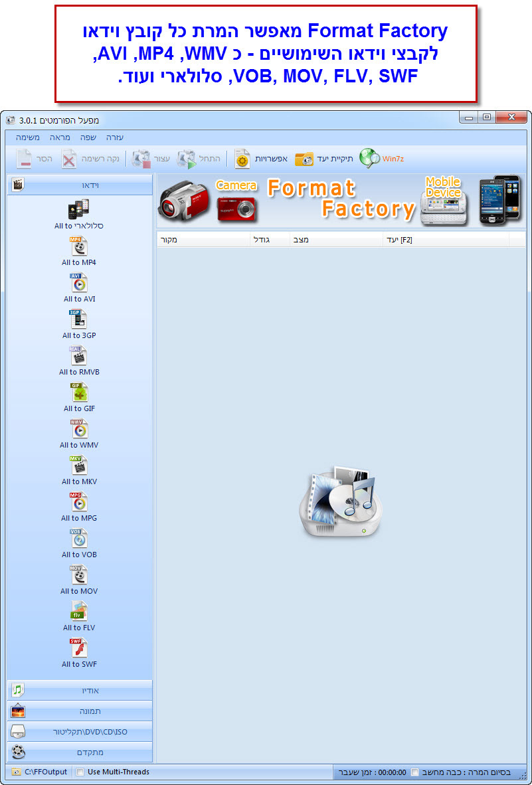Expand the DVD\CD\ISO תקליטור panel

click(80, 731)
